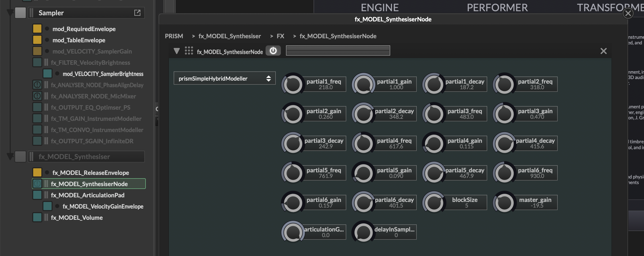The image size is (644, 256).
Task: Click PRISM in the breadcrumb path
Action: (174, 36)
